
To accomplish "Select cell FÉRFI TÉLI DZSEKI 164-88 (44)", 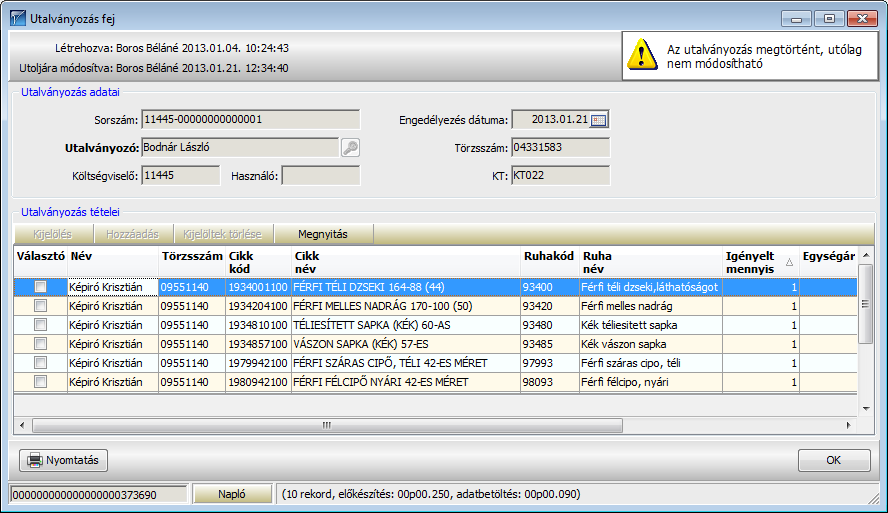I will (x=405, y=287).
